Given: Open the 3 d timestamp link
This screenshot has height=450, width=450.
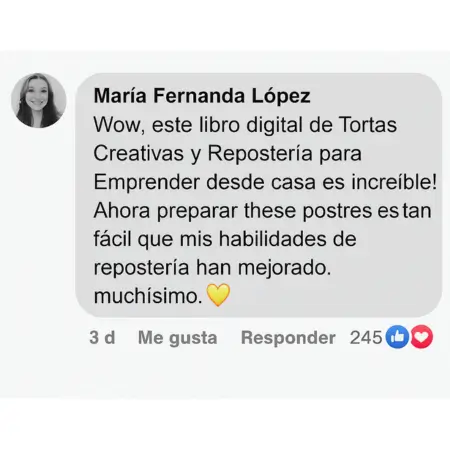Looking at the screenshot, I should (x=102, y=337).
